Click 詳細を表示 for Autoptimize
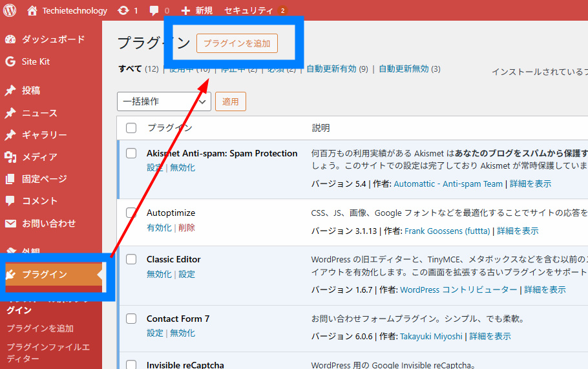Screen dimensions: 588x369 pyautogui.click(x=518, y=231)
